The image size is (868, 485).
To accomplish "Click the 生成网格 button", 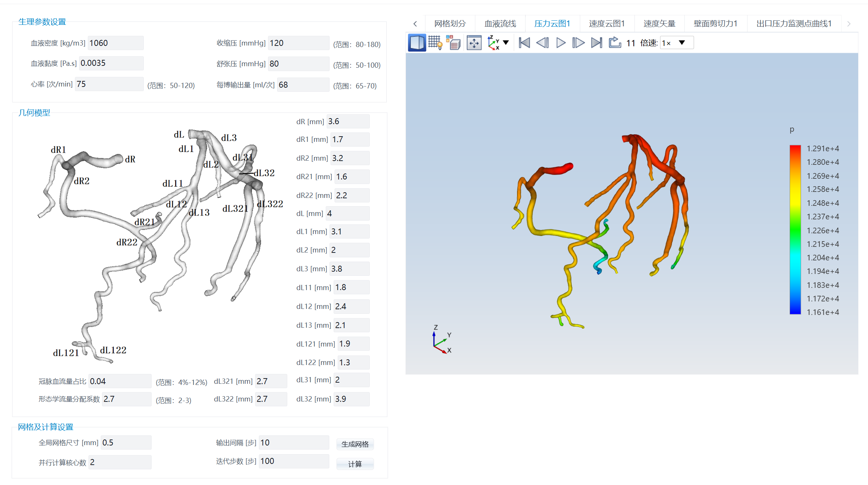I will (355, 444).
